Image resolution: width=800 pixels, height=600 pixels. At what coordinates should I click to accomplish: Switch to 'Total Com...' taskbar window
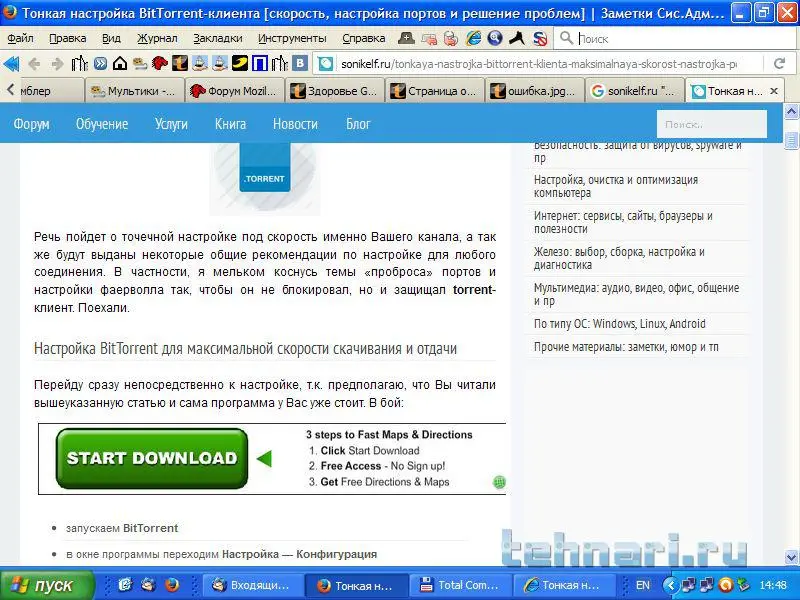[460, 585]
